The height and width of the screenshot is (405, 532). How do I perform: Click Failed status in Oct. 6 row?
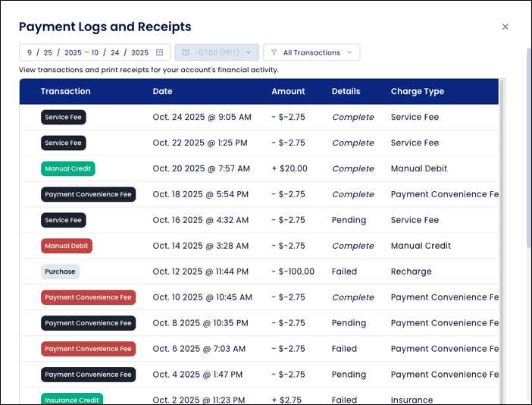(344, 349)
